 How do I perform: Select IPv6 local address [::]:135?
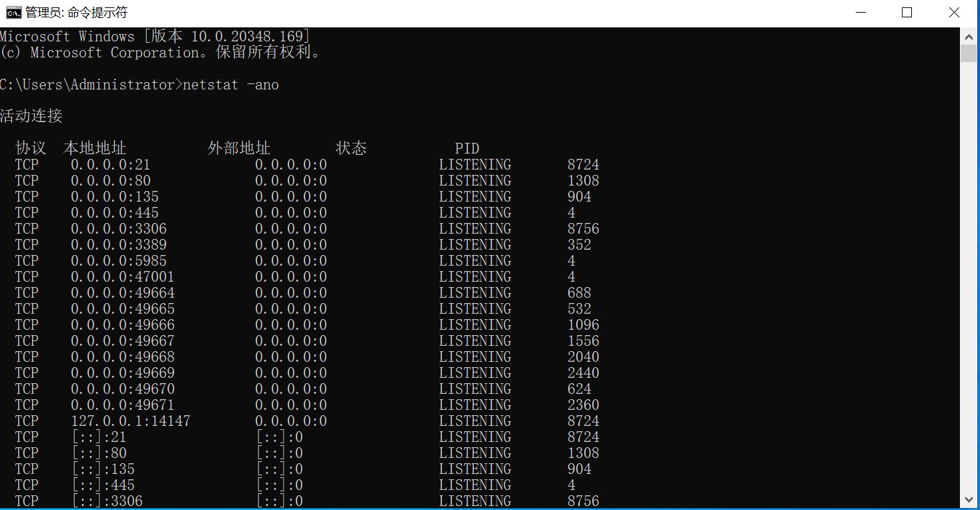coord(103,469)
